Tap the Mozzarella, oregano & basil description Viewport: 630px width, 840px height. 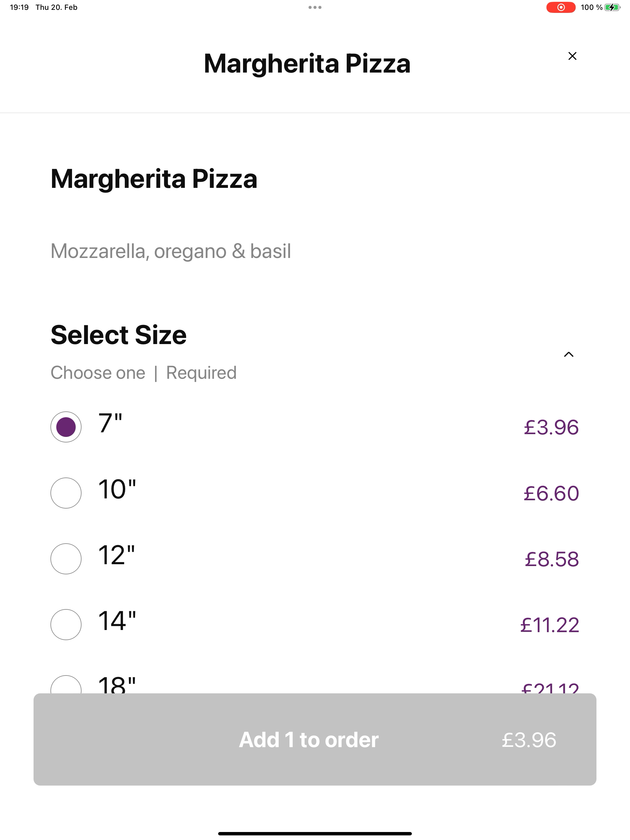171,252
